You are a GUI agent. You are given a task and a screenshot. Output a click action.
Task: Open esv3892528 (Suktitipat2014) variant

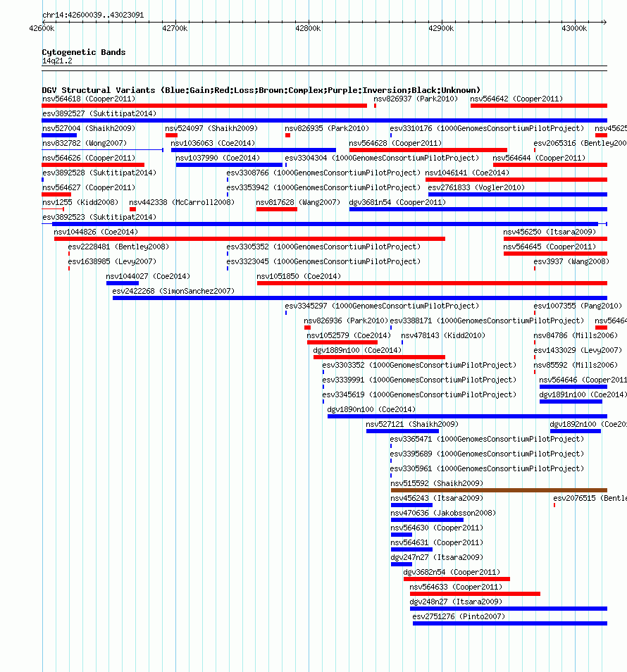99,173
